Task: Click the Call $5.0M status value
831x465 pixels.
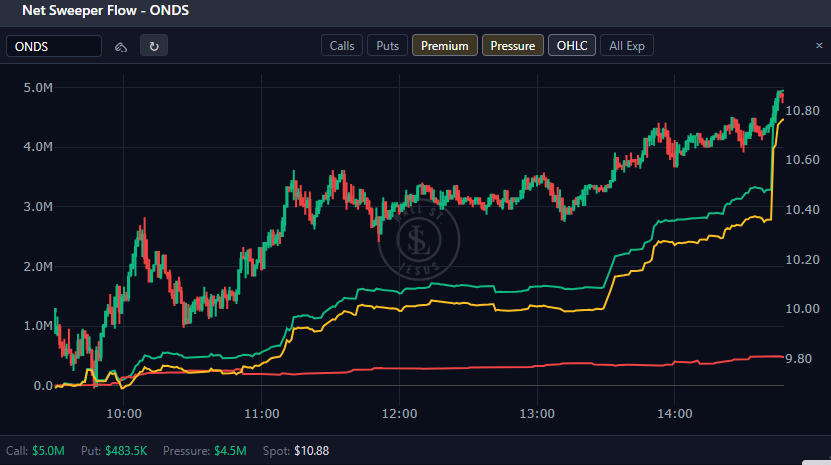Action: 48,451
